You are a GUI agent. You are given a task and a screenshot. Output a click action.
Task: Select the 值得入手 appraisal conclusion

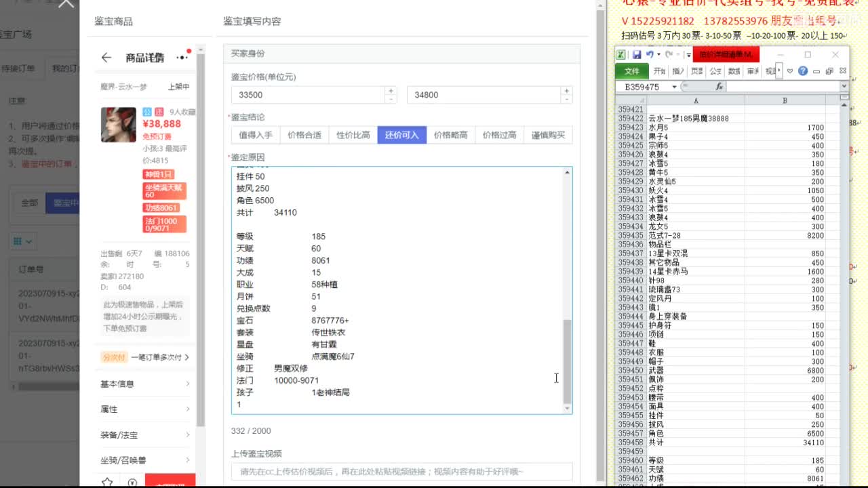tap(255, 134)
